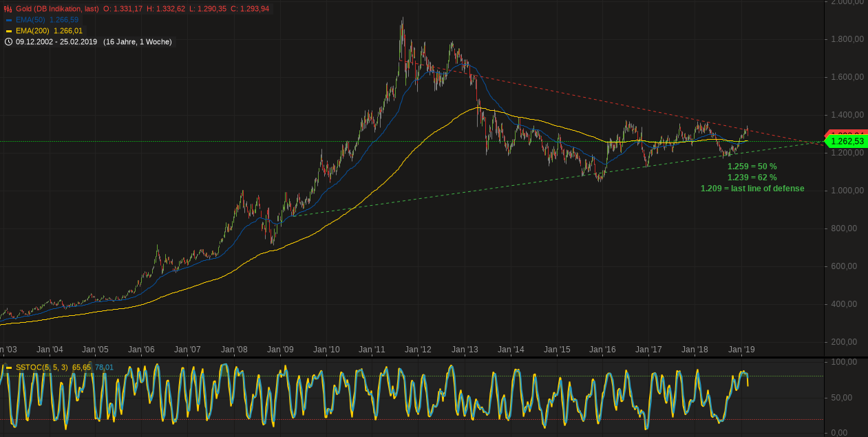Click the '1.800,00' price axis label
This screenshot has width=868, height=437.
tap(847, 39)
